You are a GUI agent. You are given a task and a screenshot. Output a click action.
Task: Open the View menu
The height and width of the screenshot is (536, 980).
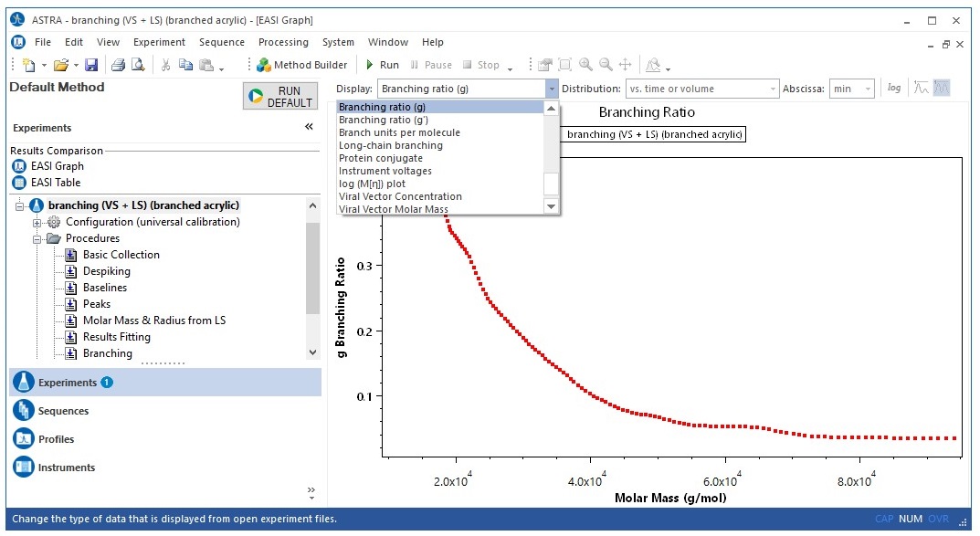(108, 42)
